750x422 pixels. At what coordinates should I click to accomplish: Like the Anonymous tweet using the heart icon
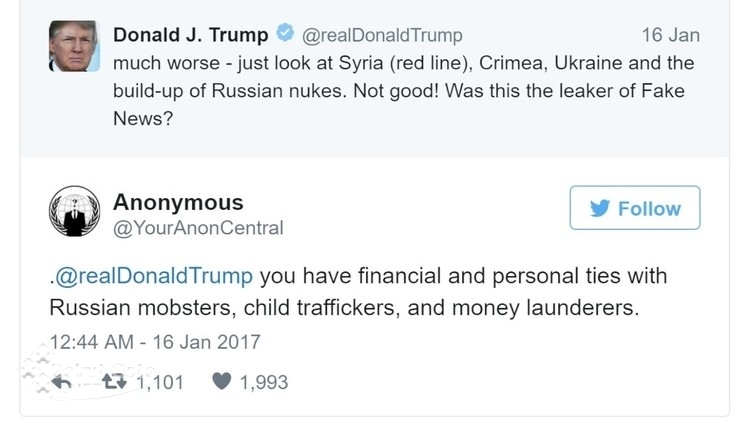pos(222,382)
